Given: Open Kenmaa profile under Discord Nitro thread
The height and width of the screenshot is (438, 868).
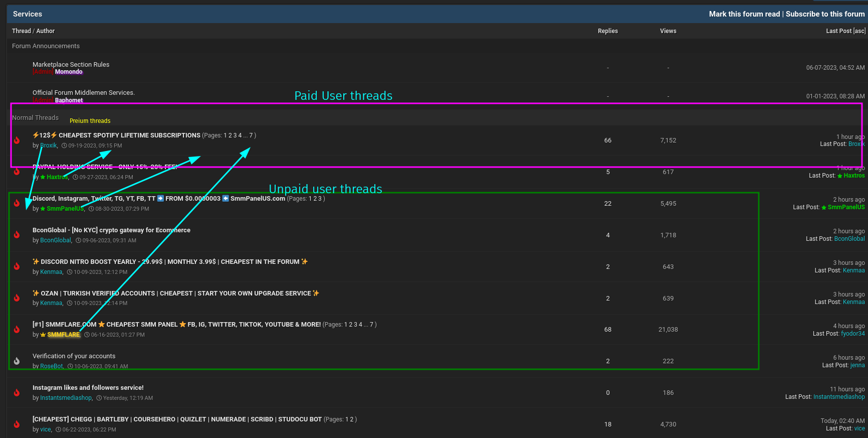Looking at the screenshot, I should [x=51, y=272].
